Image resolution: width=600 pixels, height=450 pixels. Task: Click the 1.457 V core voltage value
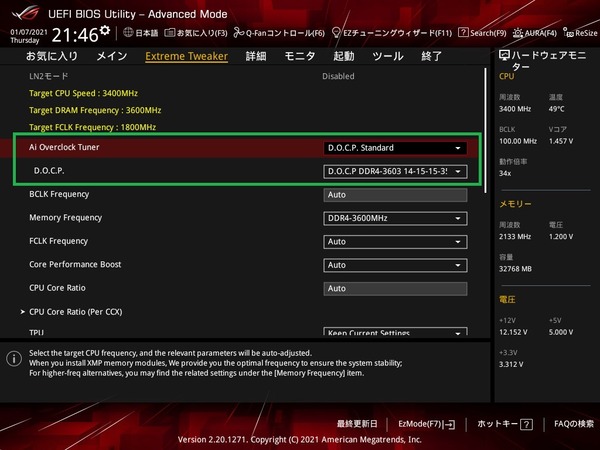pos(561,141)
